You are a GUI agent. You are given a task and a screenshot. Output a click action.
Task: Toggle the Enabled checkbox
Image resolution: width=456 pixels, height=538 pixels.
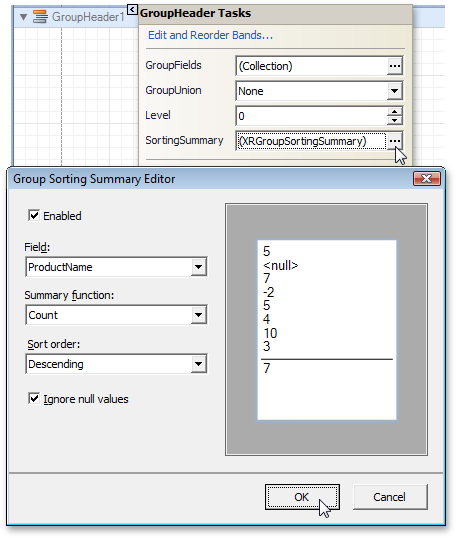pyautogui.click(x=34, y=215)
